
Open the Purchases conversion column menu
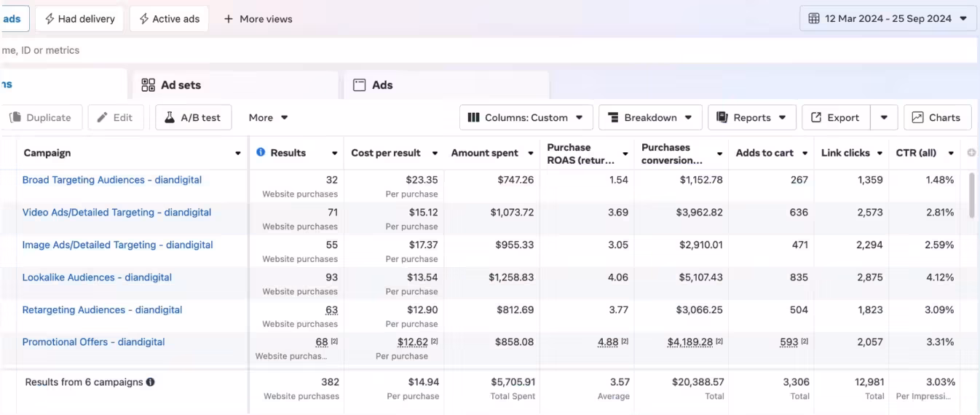point(719,154)
